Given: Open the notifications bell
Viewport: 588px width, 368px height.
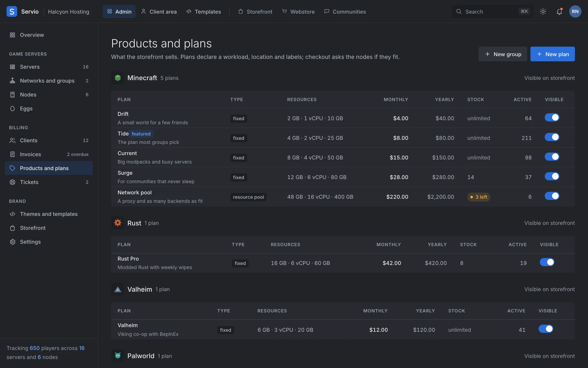Looking at the screenshot, I should point(559,11).
